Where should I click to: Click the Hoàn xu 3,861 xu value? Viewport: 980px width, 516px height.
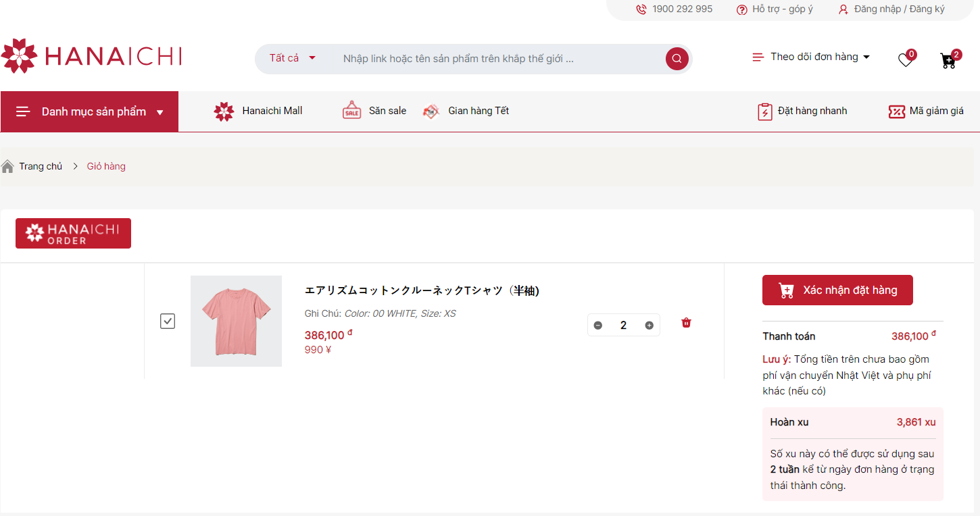(916, 422)
